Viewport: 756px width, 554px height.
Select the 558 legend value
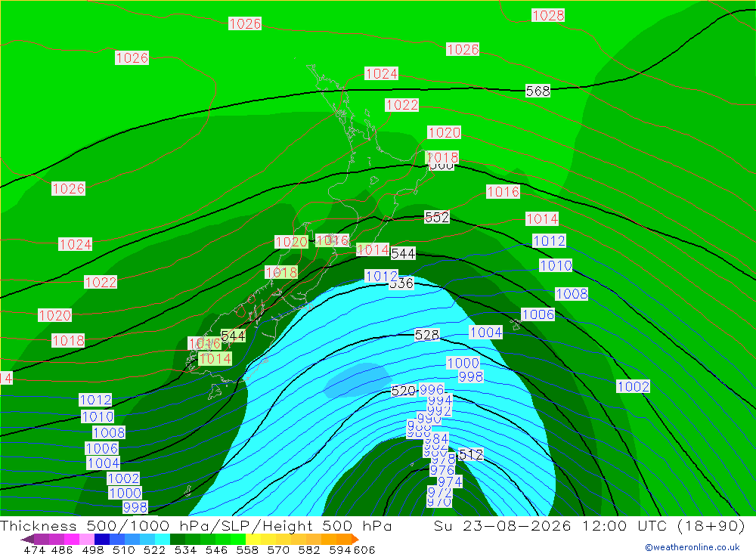pyautogui.click(x=247, y=549)
